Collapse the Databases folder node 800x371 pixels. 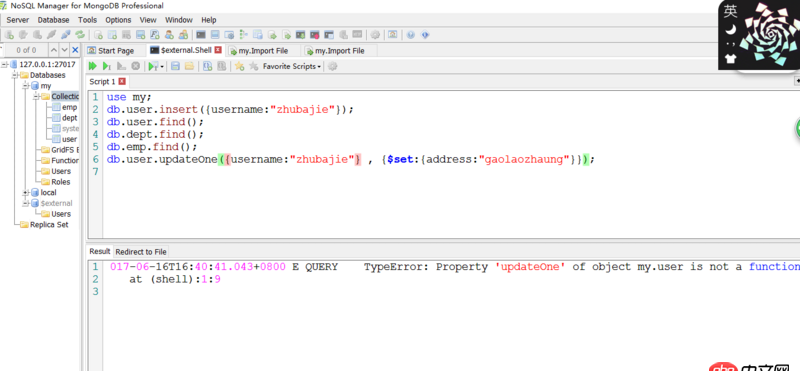point(15,75)
